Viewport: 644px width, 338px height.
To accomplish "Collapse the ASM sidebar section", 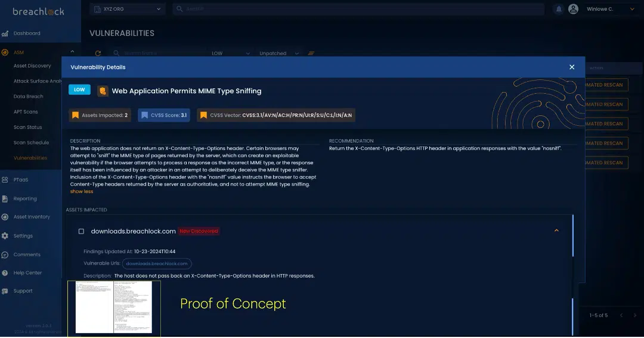I will point(72,52).
